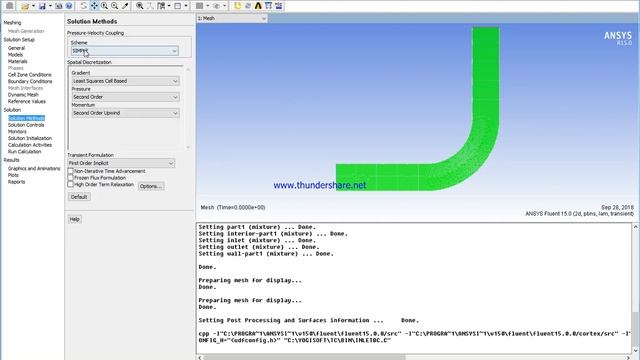640x360 pixels.
Task: Click the annotation letter A icon
Action: [x=258, y=6]
